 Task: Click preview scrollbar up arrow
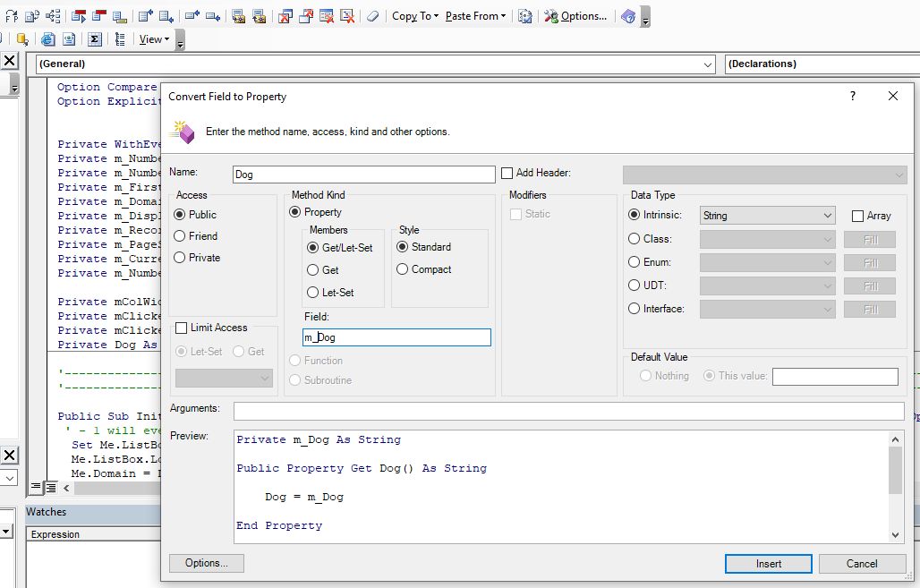(x=895, y=439)
